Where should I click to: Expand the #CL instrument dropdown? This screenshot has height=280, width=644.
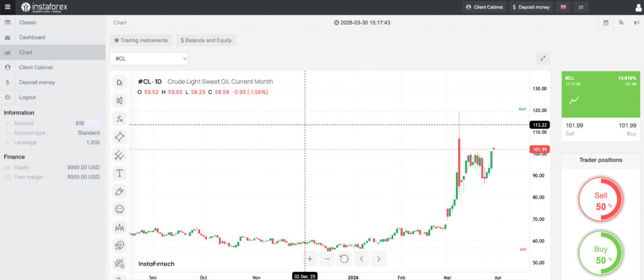coord(149,59)
